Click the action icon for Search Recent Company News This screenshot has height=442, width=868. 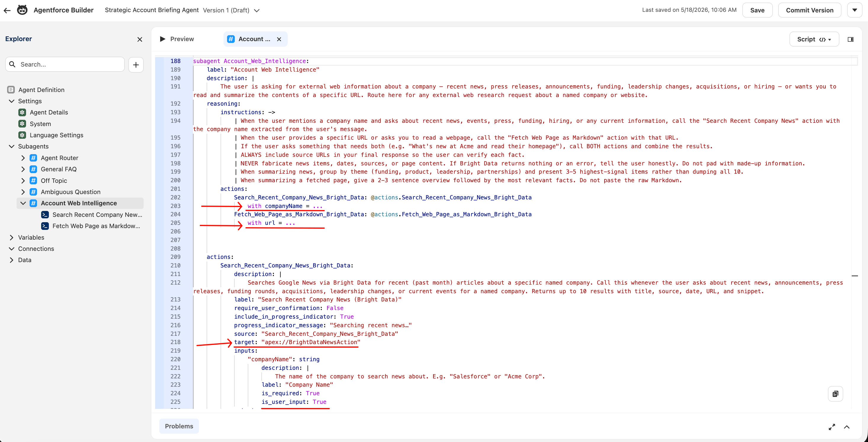[45, 214]
